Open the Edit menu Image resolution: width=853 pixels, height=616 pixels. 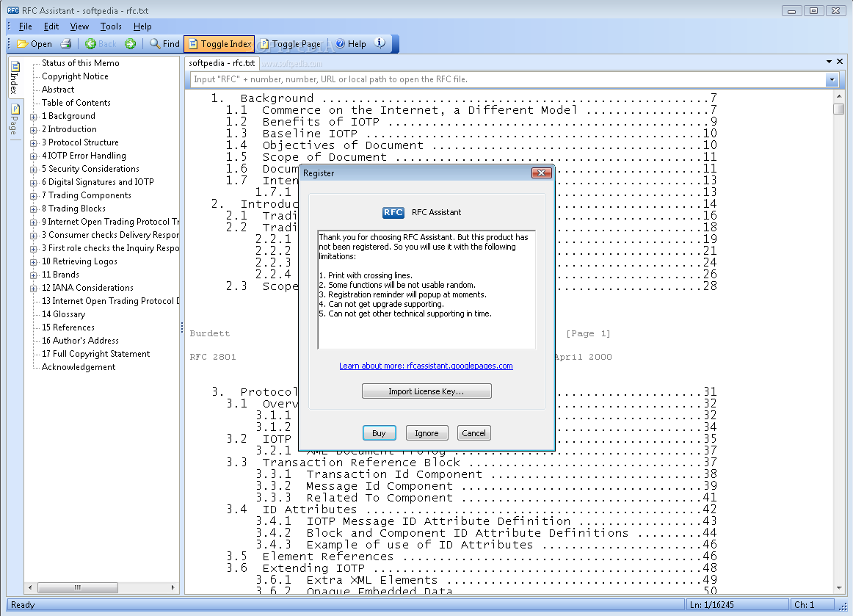(51, 26)
